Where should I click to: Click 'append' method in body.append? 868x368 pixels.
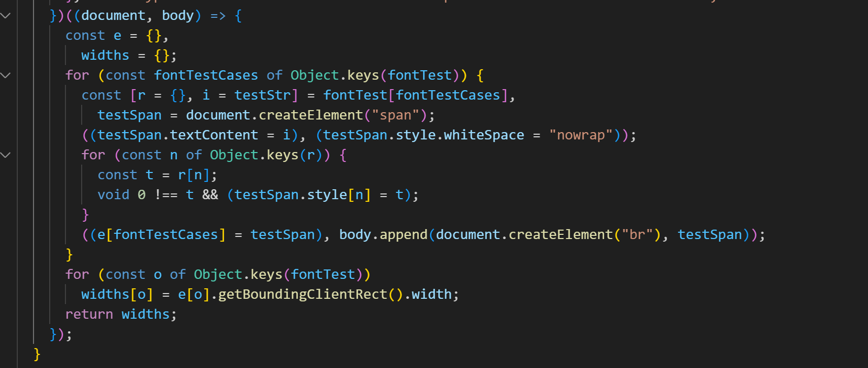(404, 235)
